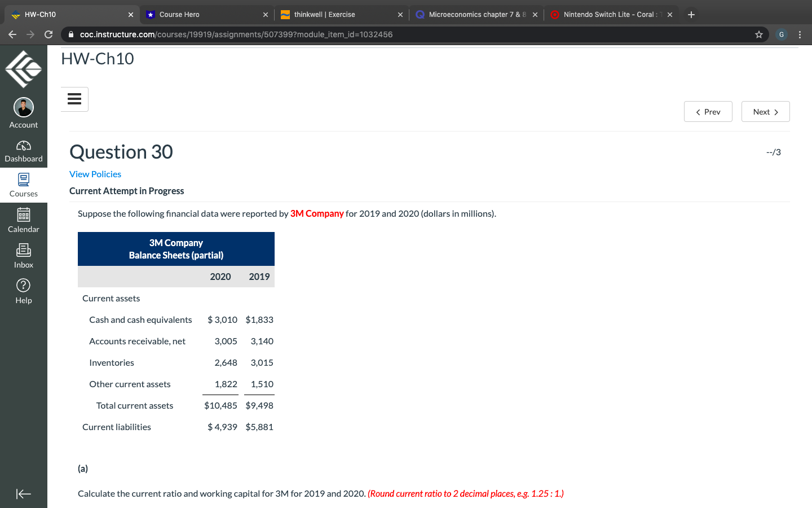Select Courses in the left sidebar
Viewport: 812px width, 508px height.
tap(23, 185)
